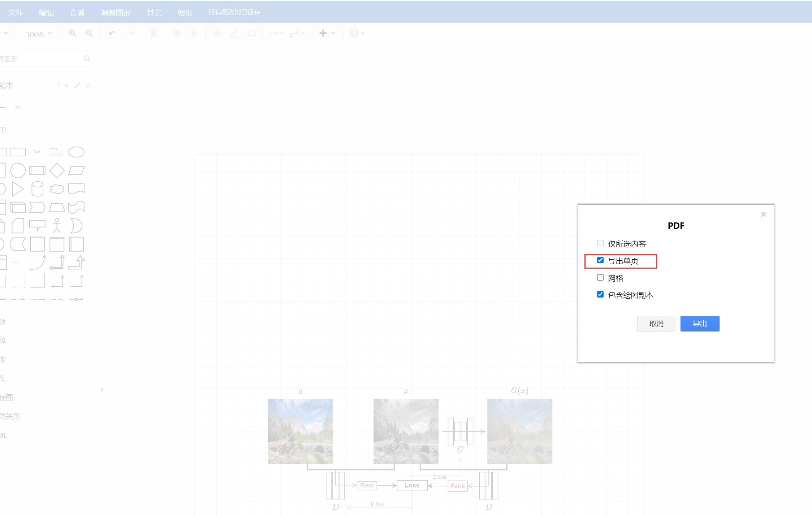Click the blue 导出 button
The image size is (812, 516).
pyautogui.click(x=700, y=324)
